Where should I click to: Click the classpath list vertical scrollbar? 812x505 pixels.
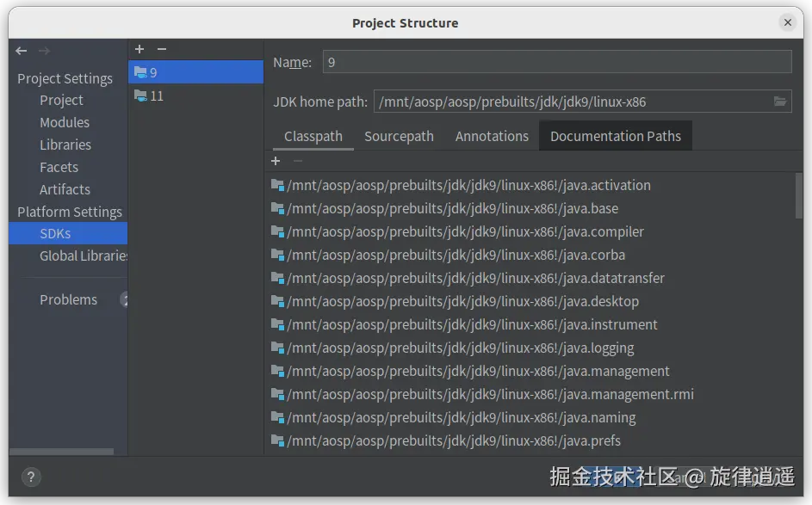(799, 196)
